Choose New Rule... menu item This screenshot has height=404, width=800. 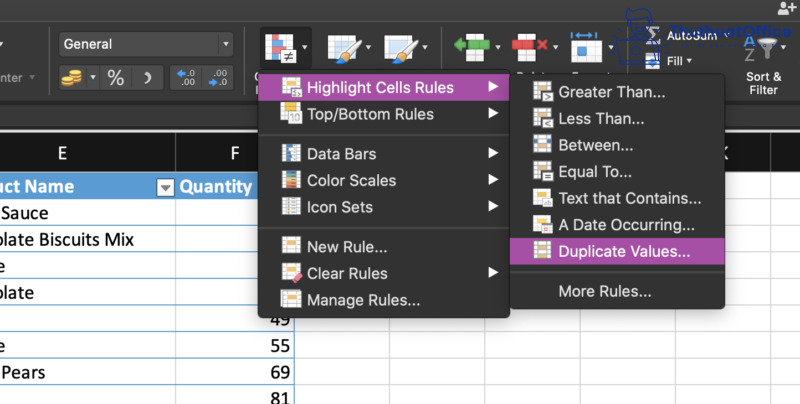coord(384,246)
